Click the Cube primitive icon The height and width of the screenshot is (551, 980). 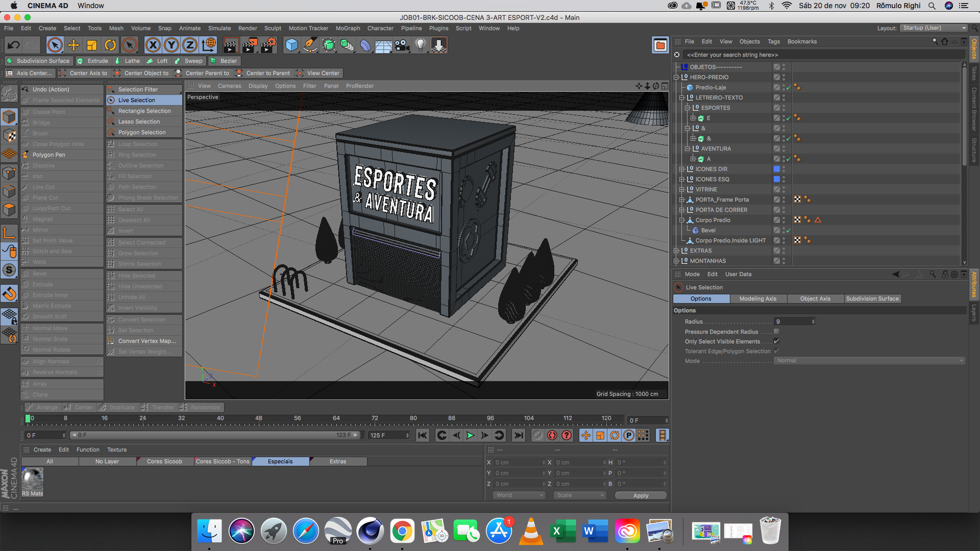click(291, 45)
